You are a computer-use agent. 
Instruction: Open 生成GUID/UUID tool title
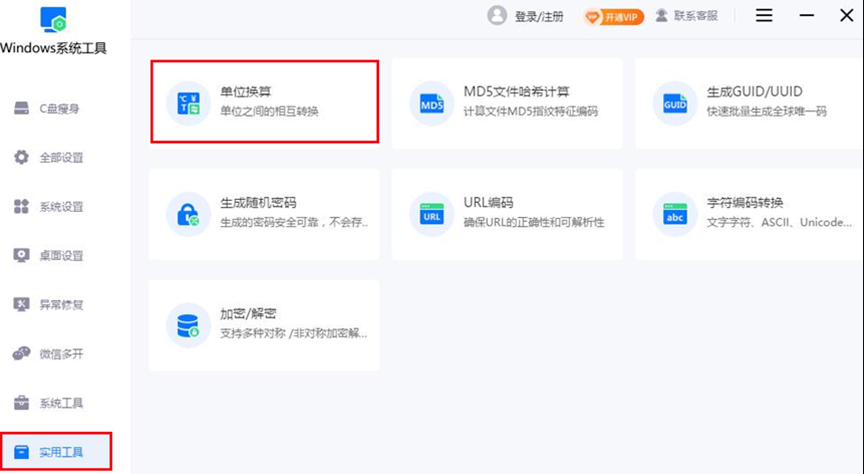[x=754, y=91]
